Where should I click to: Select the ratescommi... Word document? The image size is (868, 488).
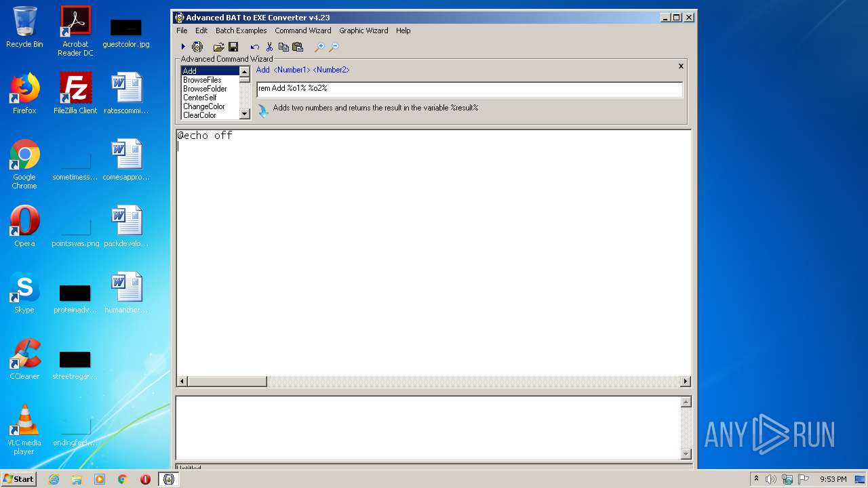126,94
